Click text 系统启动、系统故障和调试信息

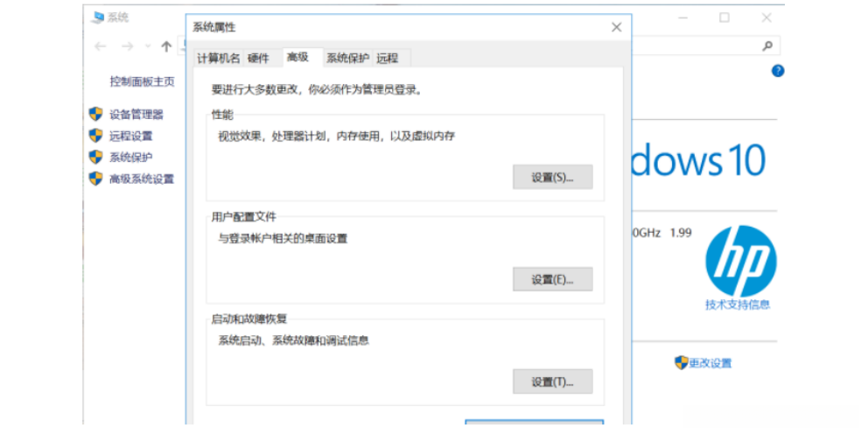(293, 340)
